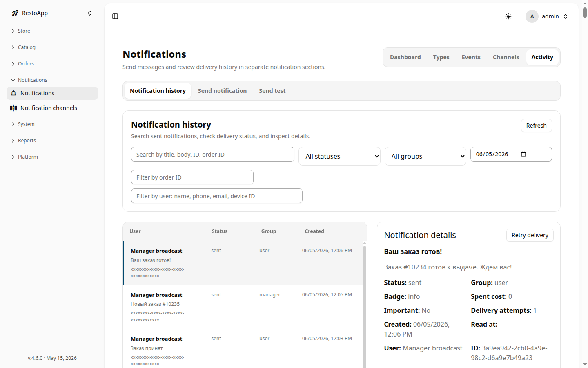Image resolution: width=588 pixels, height=368 pixels.
Task: Click the page scrollbar down arrow
Action: [x=585, y=364]
